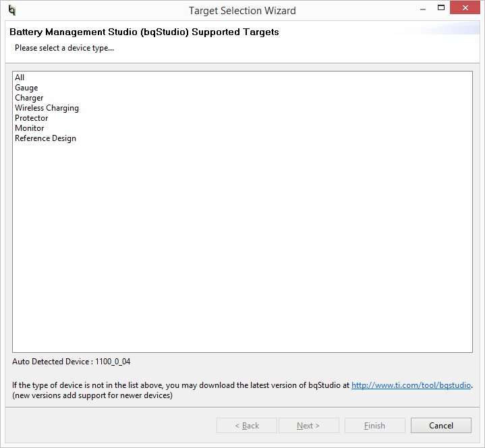Click the Cancel button
The height and width of the screenshot is (448, 485).
tap(440, 426)
